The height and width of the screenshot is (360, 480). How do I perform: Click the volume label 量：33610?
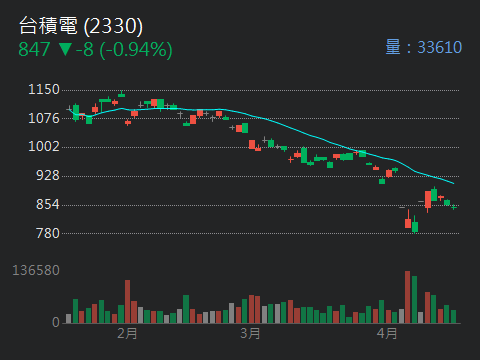click(424, 47)
